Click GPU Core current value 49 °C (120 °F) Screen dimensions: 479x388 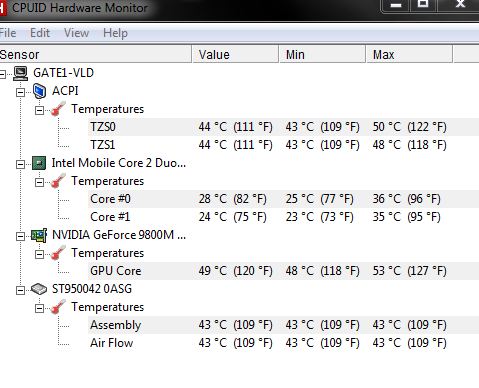(235, 271)
